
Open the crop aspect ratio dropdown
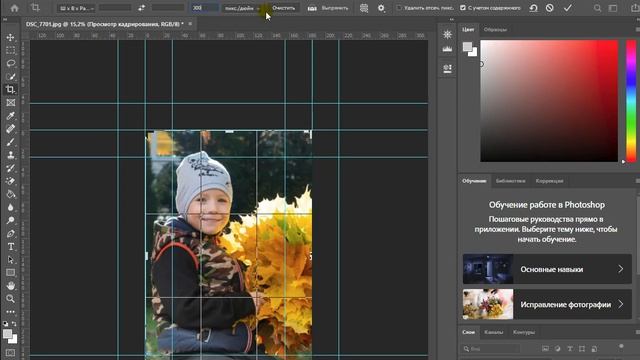[76, 8]
